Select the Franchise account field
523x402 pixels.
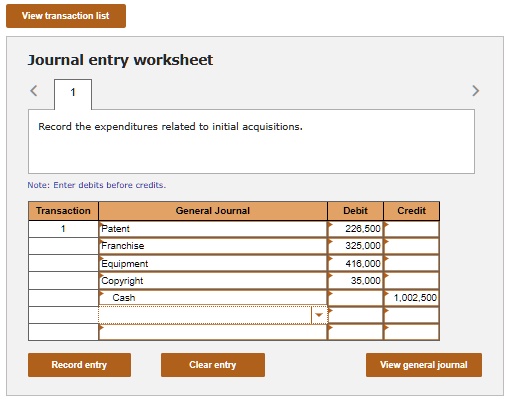pos(213,246)
